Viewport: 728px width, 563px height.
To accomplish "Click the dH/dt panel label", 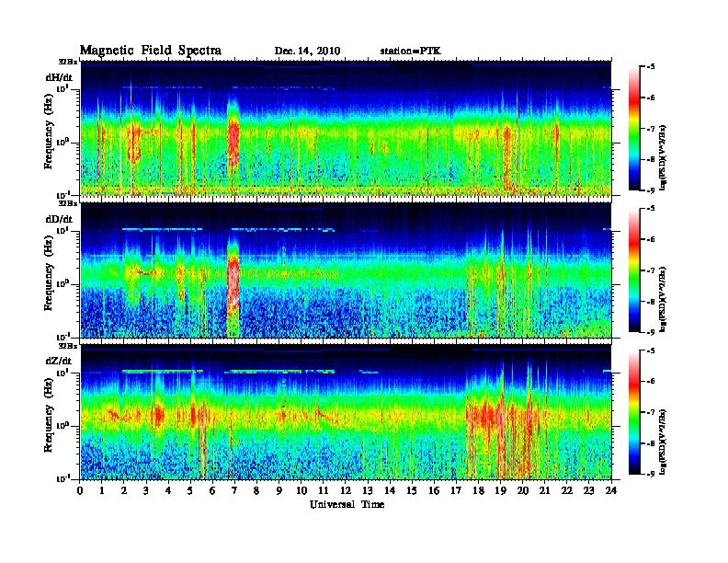I will coord(59,77).
